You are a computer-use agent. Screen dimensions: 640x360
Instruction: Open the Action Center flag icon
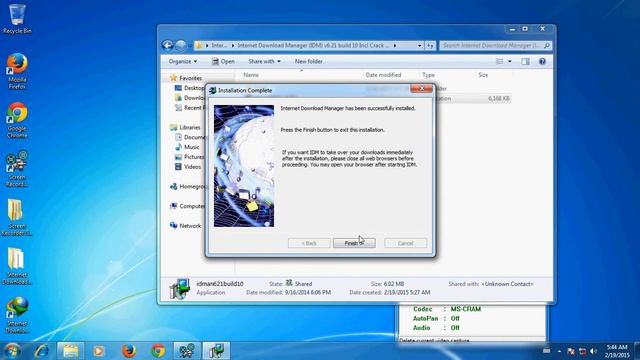571,351
